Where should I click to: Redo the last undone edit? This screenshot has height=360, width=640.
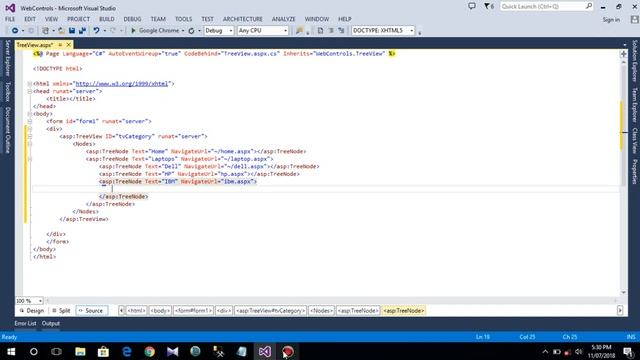(x=113, y=31)
